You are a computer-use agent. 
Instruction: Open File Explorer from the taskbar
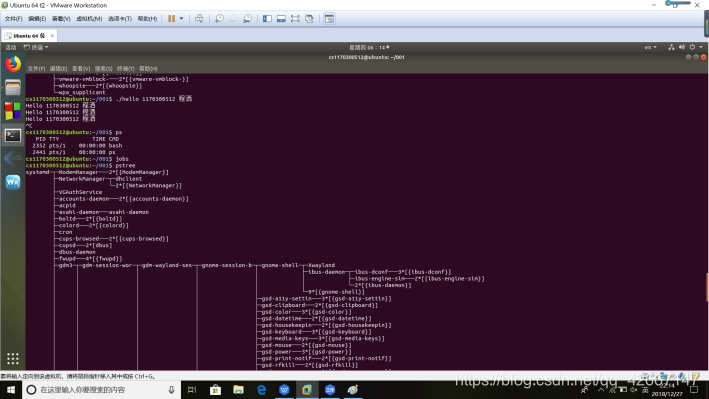click(238, 390)
